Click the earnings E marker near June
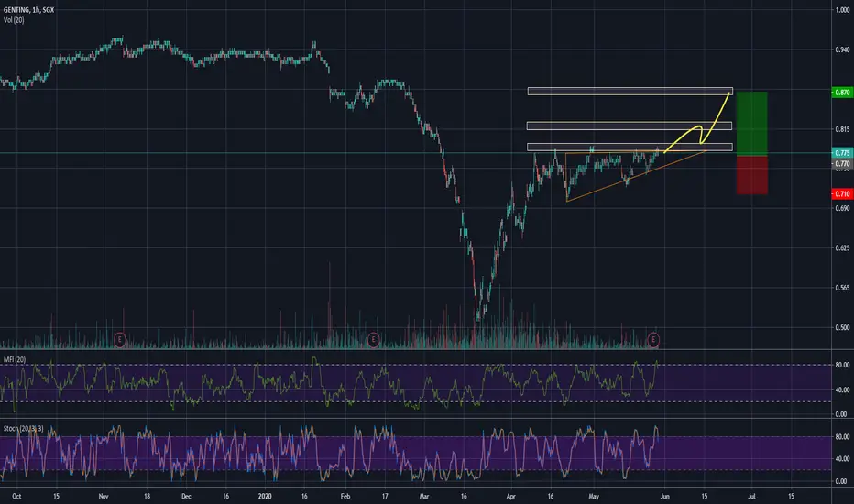The image size is (854, 504). coord(653,340)
